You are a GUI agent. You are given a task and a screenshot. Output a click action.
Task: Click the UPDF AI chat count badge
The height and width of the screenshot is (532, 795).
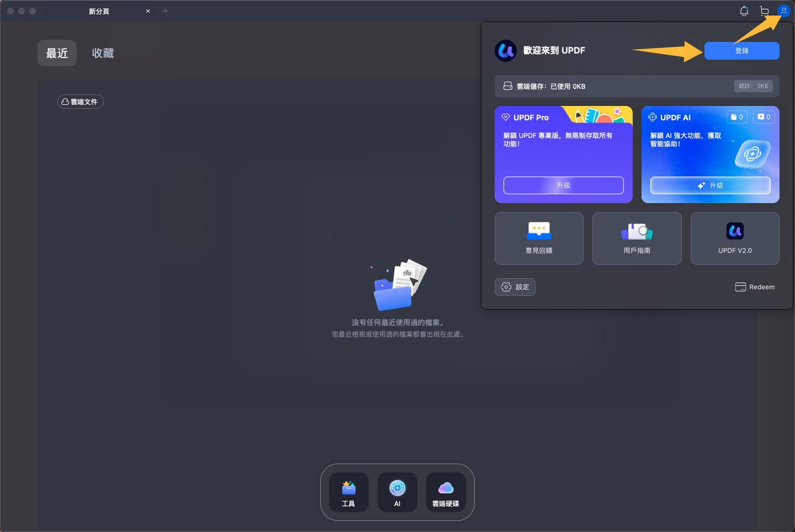click(x=764, y=117)
